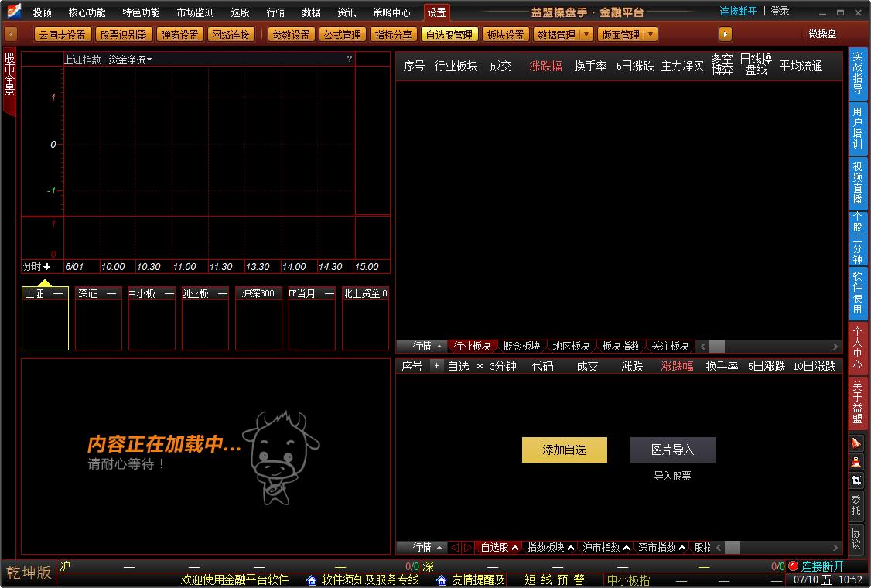Click the megaphone announcement icon in right sidebar
This screenshot has height=588, width=871.
[856, 443]
